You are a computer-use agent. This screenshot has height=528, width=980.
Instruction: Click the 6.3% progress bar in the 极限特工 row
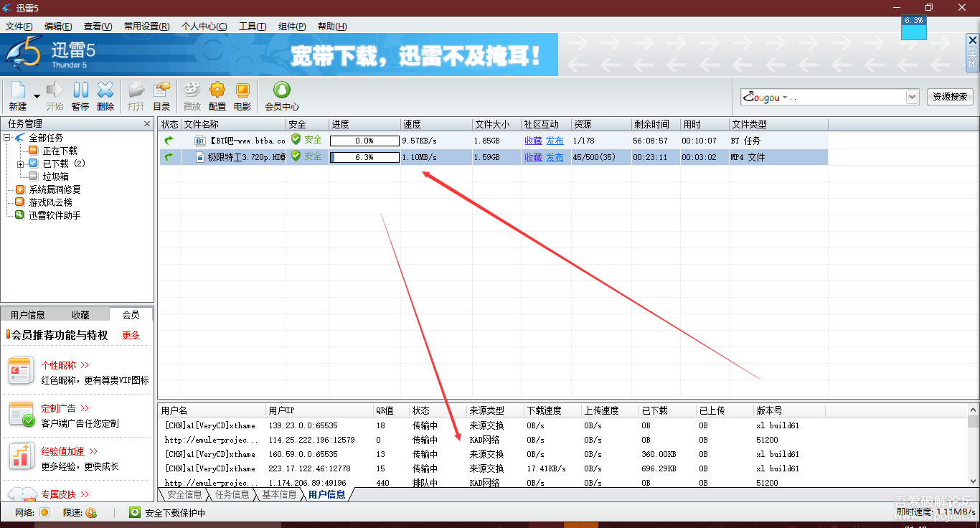[x=364, y=157]
